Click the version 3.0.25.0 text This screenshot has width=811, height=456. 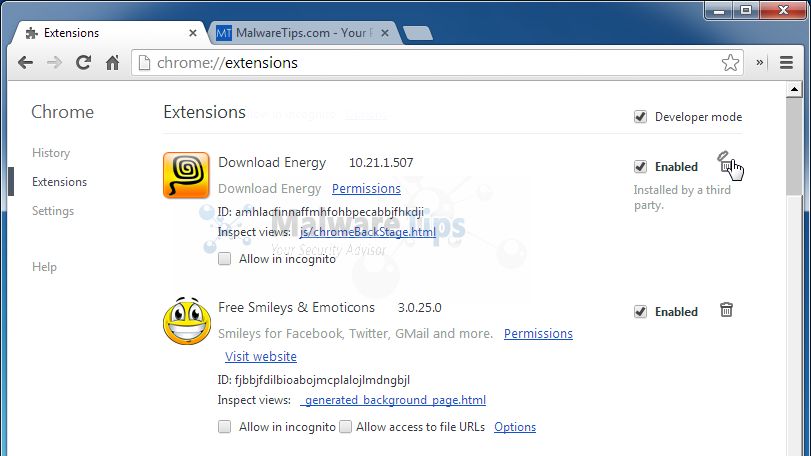[419, 308]
